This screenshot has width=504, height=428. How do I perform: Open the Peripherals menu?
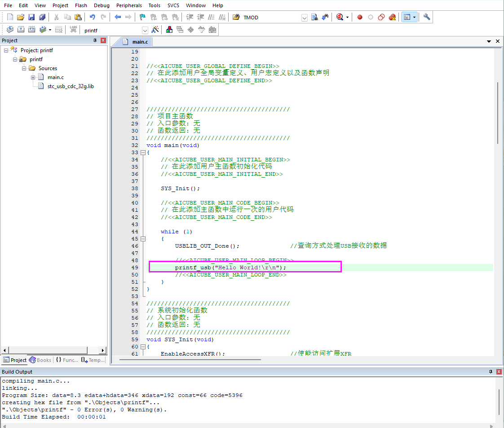(x=129, y=5)
